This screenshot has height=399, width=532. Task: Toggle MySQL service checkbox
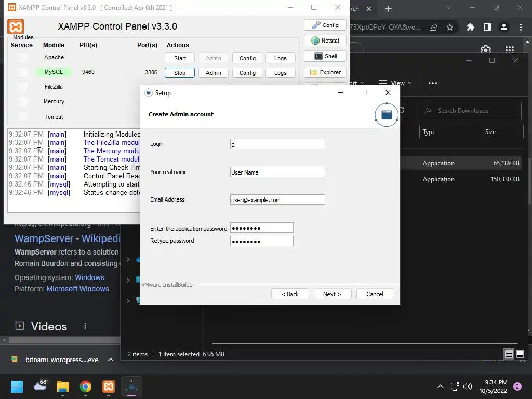(23, 72)
